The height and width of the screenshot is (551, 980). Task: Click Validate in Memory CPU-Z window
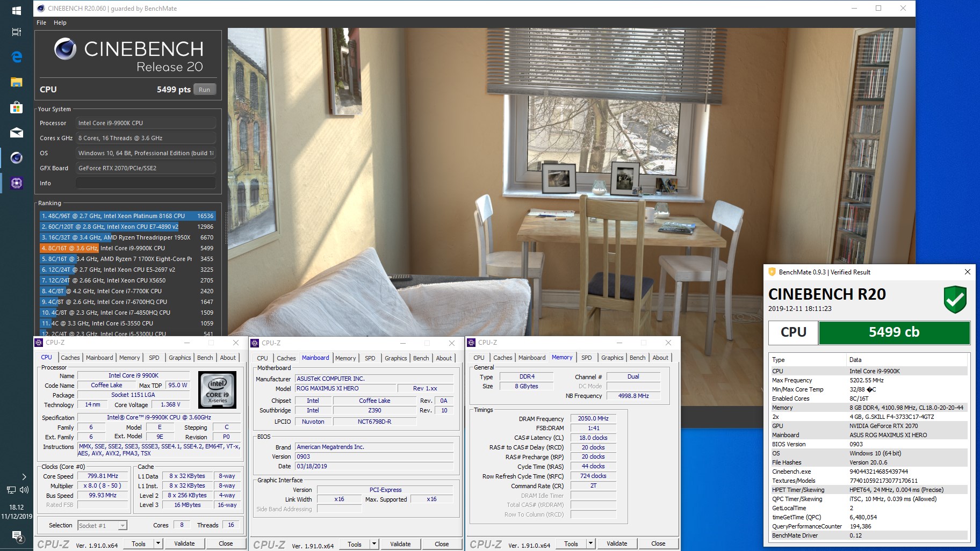[617, 543]
